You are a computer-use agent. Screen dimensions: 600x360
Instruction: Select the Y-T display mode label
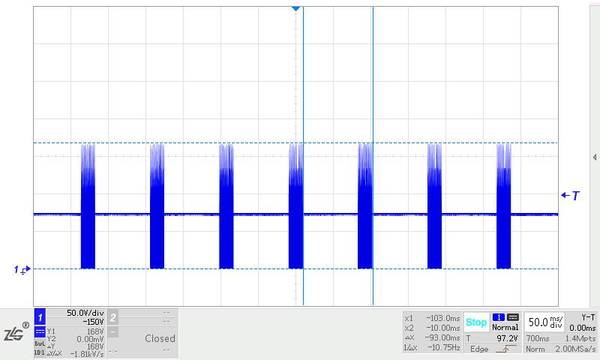click(588, 317)
